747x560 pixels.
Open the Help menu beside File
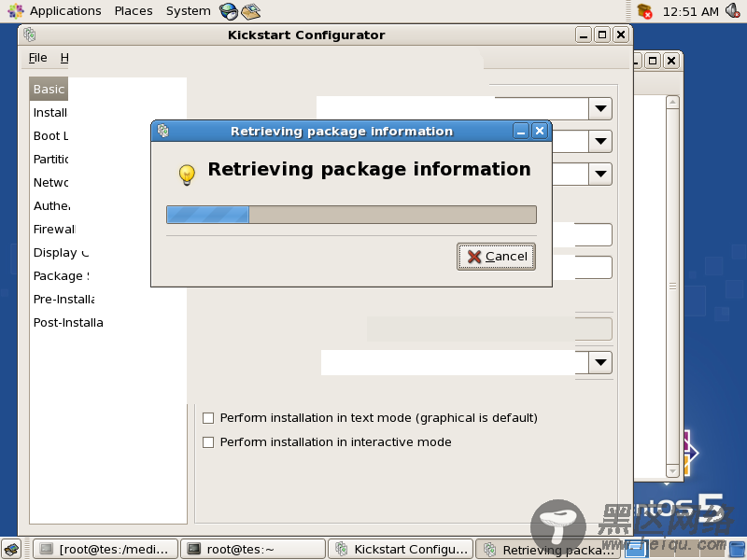point(64,58)
